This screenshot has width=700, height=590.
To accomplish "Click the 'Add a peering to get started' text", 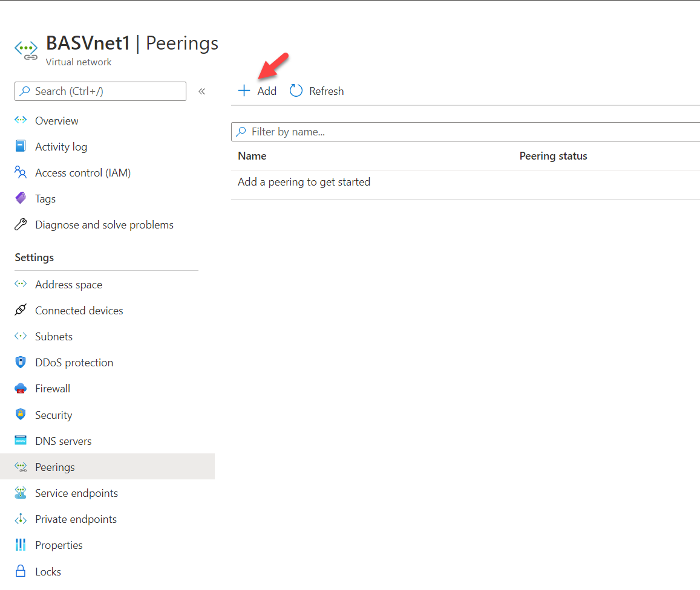I will pos(304,182).
